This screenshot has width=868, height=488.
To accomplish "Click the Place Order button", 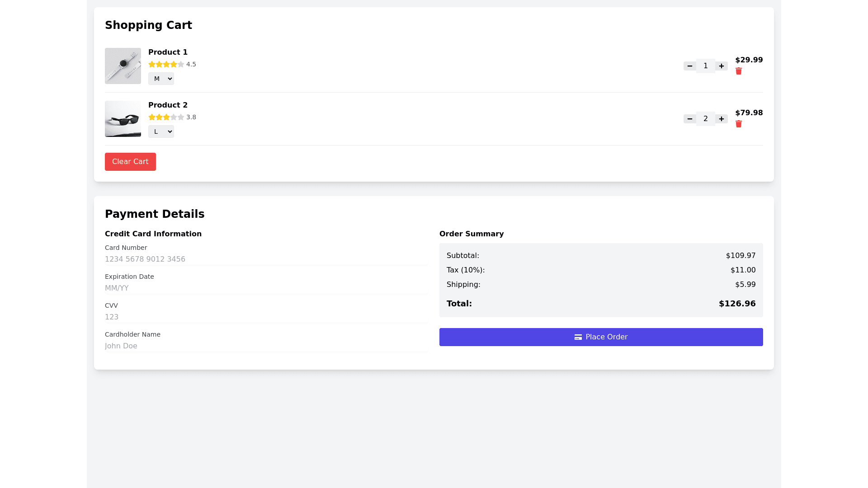I will (601, 337).
